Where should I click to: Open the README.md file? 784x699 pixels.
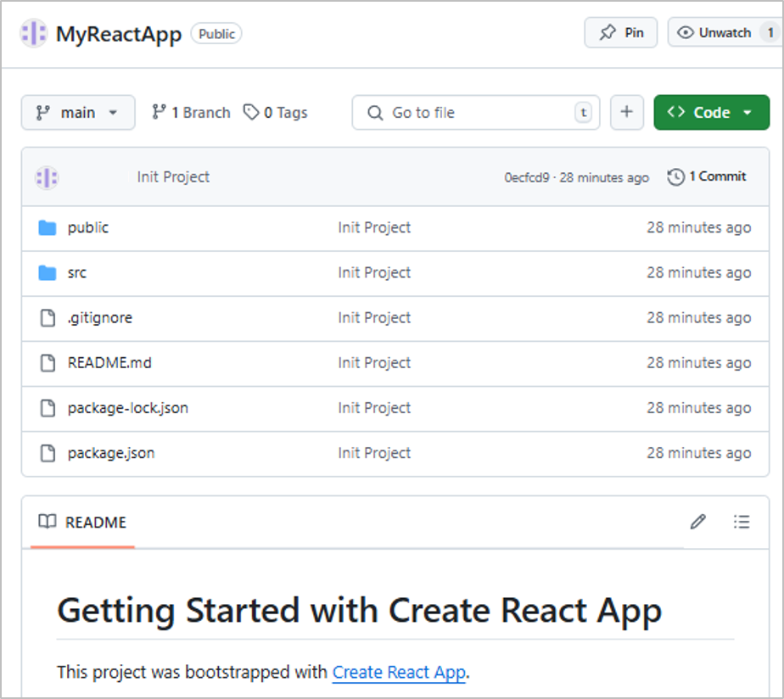pos(109,362)
